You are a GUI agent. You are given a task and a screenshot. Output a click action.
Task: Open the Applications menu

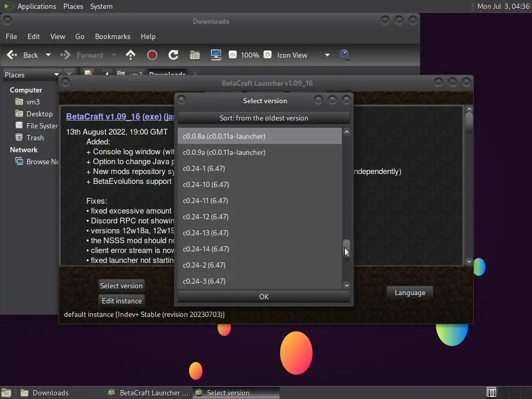pos(37,6)
